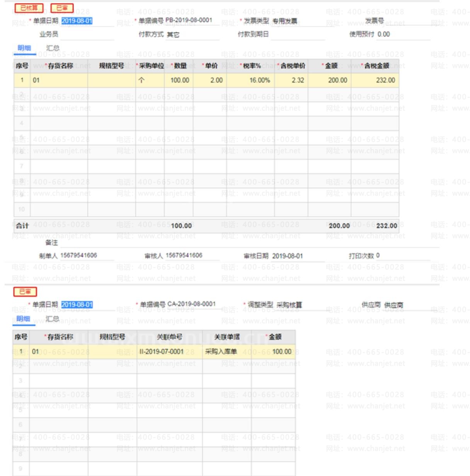Switch to 明细 tab in the lower form
Image resolution: width=470 pixels, height=476 pixels.
click(x=23, y=319)
